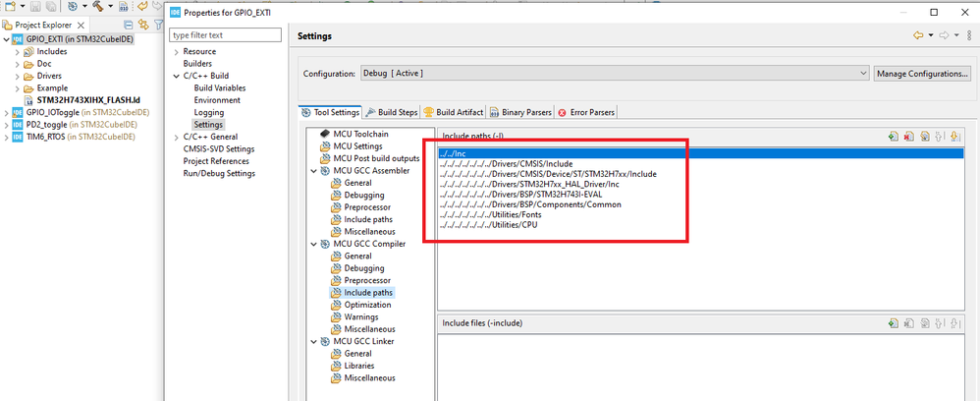Add a new include path entry
This screenshot has width=980, height=401.
coord(894,136)
